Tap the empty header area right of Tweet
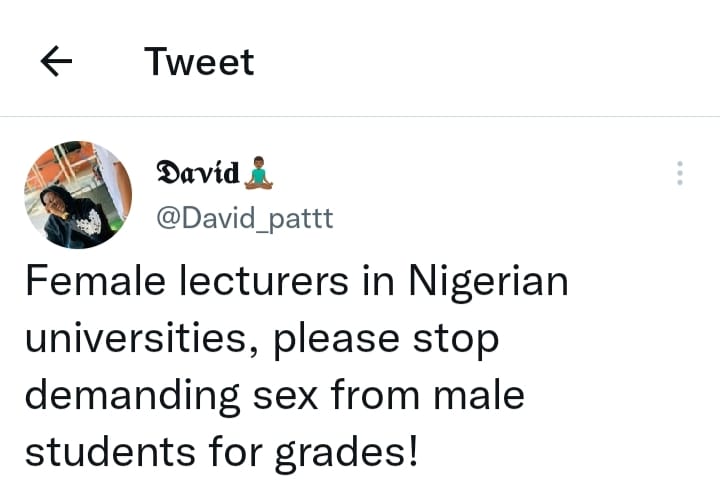 tap(480, 62)
